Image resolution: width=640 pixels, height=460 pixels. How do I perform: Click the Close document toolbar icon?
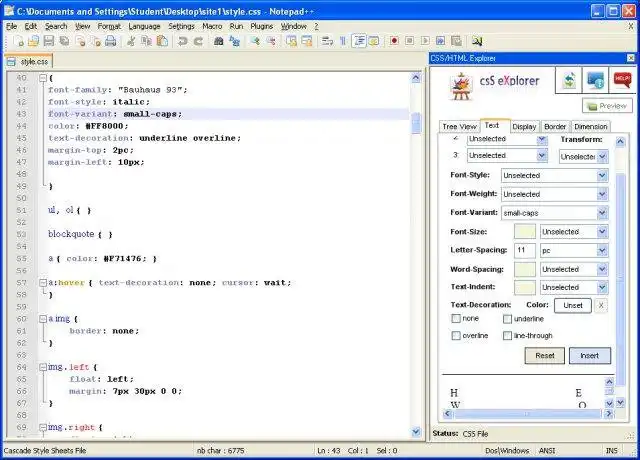80,41
